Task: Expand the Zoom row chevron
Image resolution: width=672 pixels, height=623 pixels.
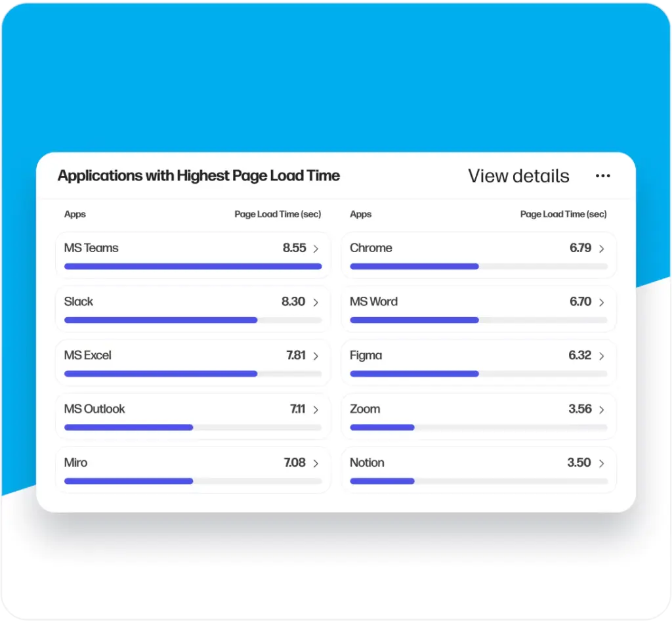Action: pos(602,410)
